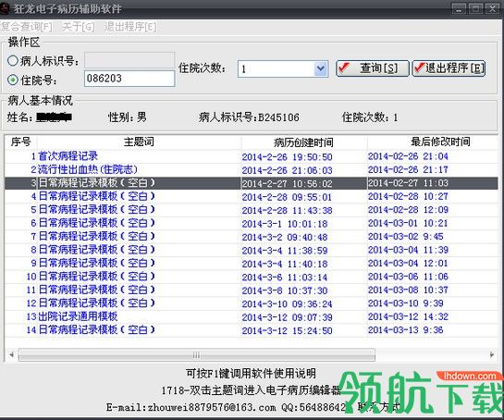The width and height of the screenshot is (504, 420).
Task: Select row 13 出院记录通用模板
Action: click(252, 316)
